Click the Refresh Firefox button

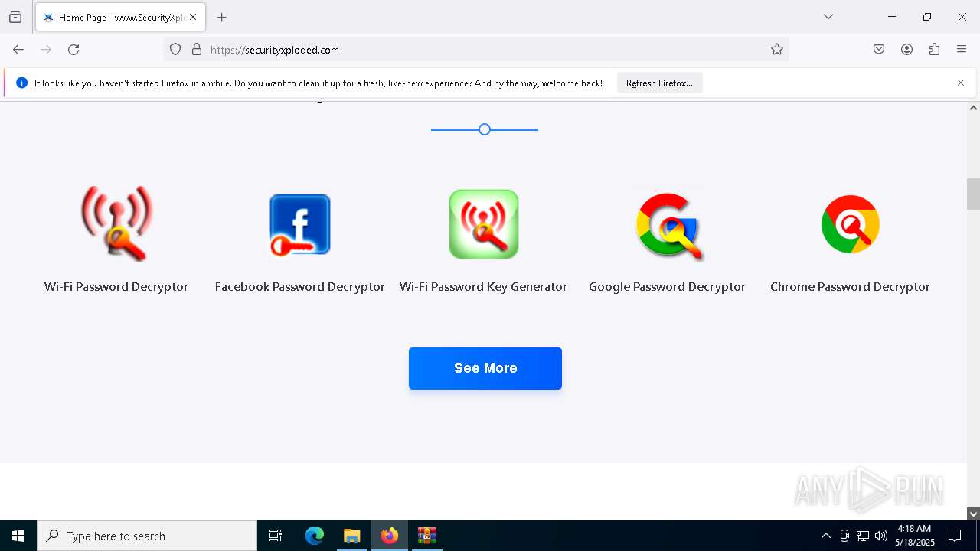click(x=659, y=83)
